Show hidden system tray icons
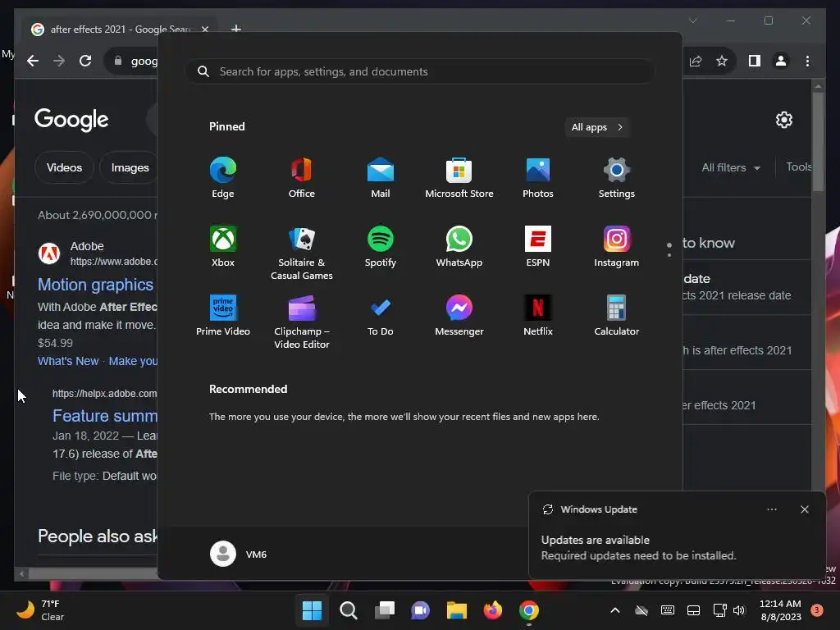The image size is (840, 630). click(x=615, y=610)
